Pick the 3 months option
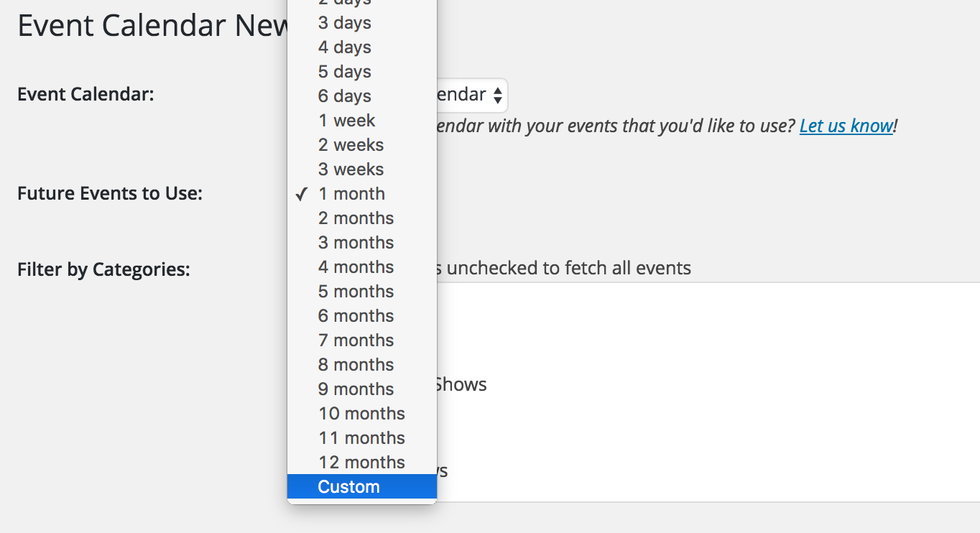980x533 pixels. click(361, 243)
